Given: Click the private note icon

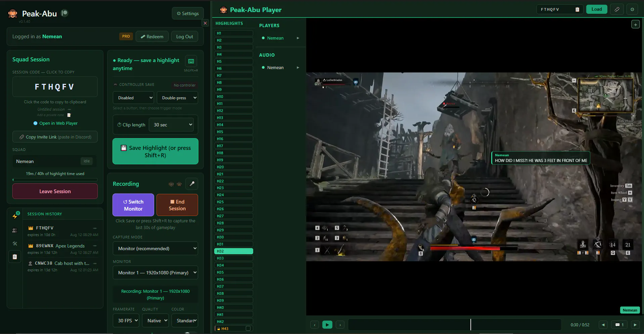Looking at the screenshot, I should [x=69, y=115].
